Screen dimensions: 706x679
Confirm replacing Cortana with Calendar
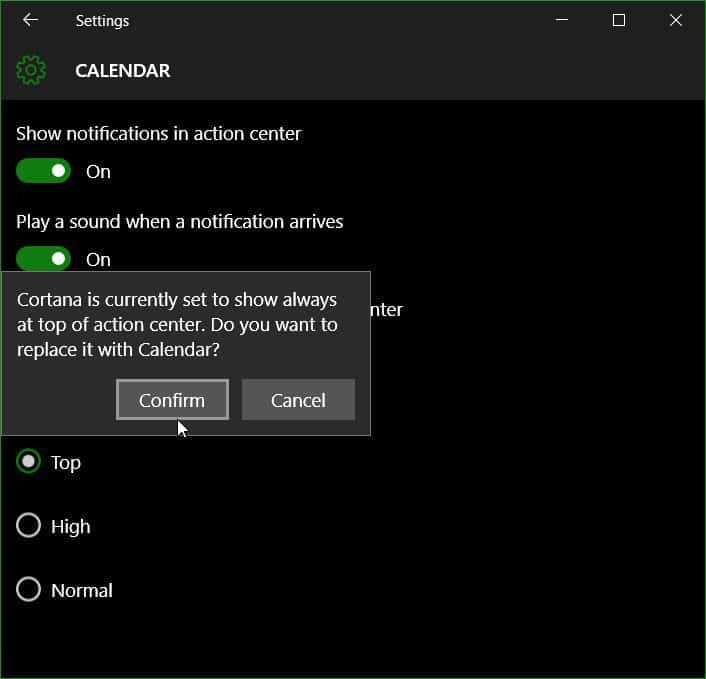point(172,399)
